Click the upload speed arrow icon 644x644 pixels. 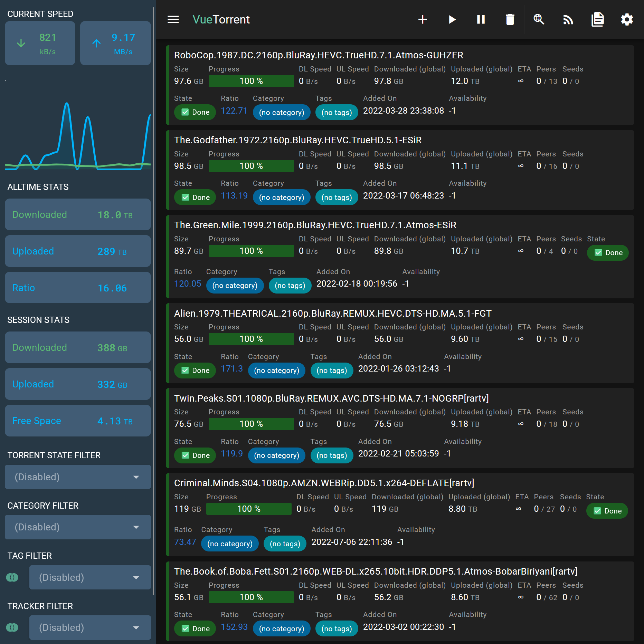coord(96,43)
